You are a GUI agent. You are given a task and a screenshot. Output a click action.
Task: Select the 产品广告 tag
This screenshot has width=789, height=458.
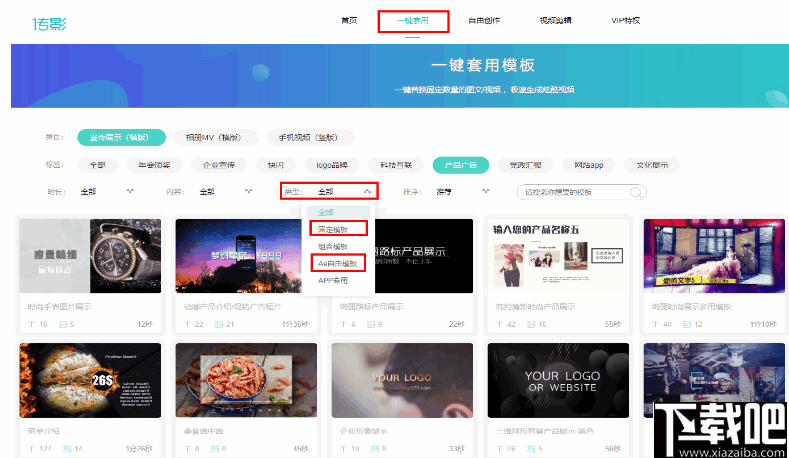pyautogui.click(x=460, y=165)
